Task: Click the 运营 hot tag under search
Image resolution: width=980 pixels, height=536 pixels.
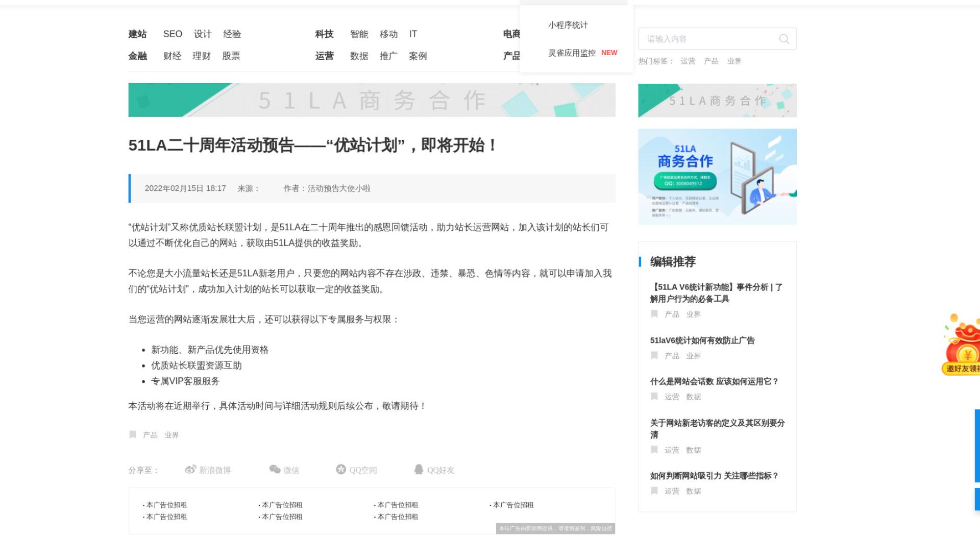Action: (x=688, y=61)
